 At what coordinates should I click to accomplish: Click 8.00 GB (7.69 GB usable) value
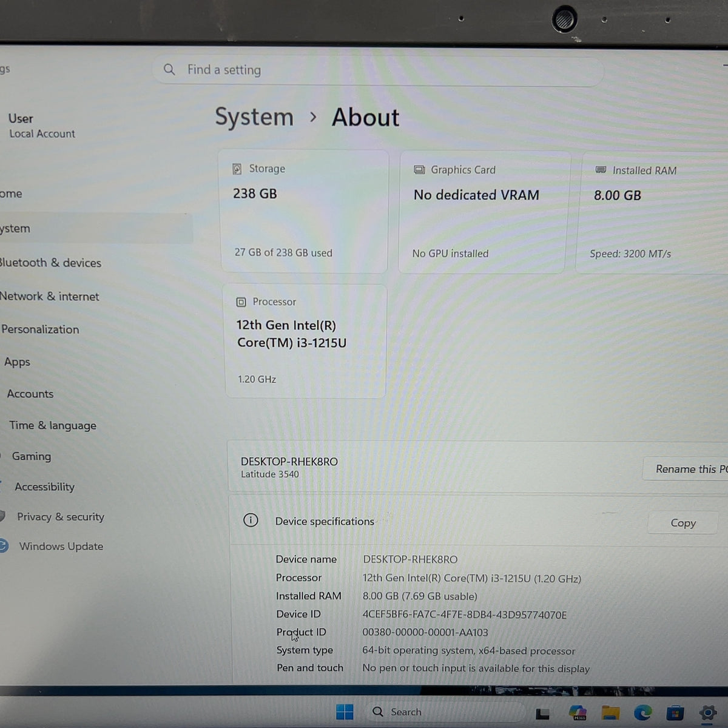pyautogui.click(x=420, y=596)
